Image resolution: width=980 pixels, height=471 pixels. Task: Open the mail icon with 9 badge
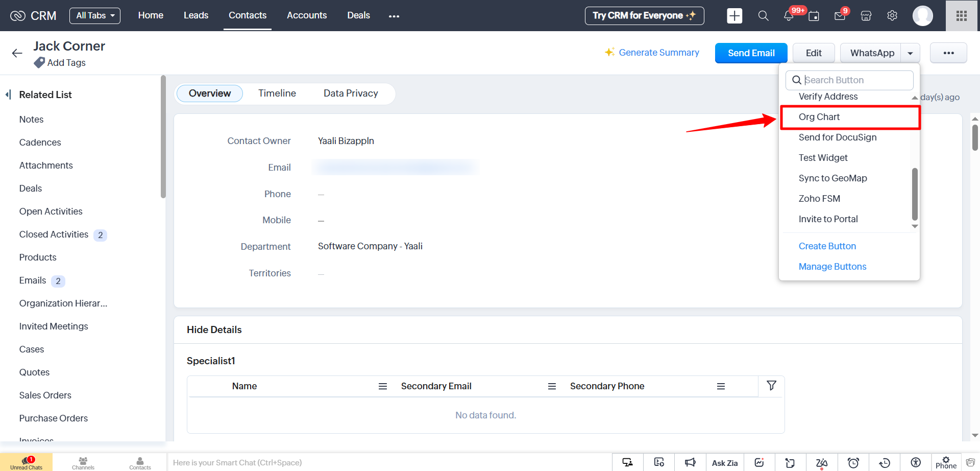840,16
